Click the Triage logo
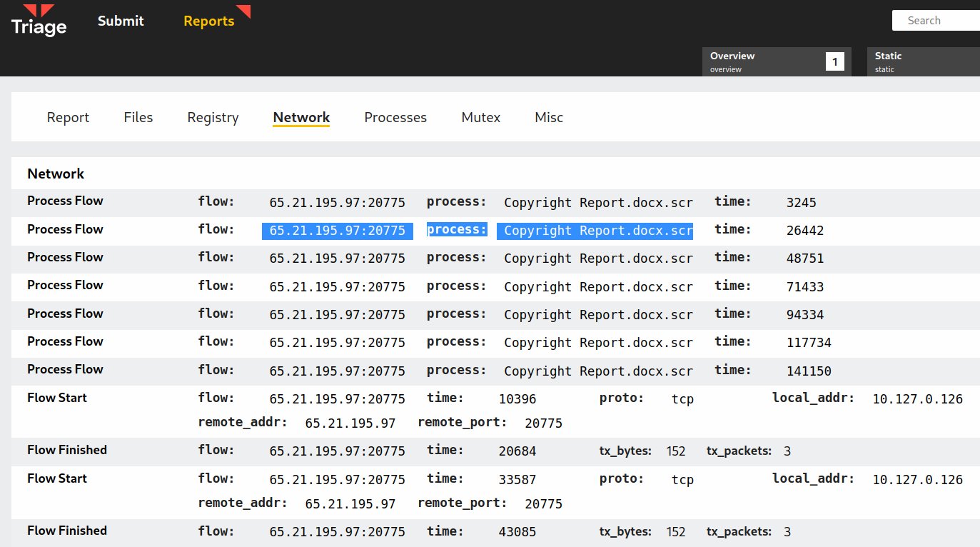Screen dimensions: 980x547 (39, 21)
